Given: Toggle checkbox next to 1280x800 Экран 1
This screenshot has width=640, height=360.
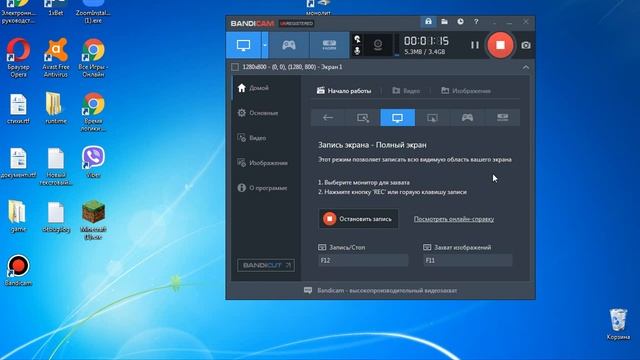Looking at the screenshot, I should 235,67.
